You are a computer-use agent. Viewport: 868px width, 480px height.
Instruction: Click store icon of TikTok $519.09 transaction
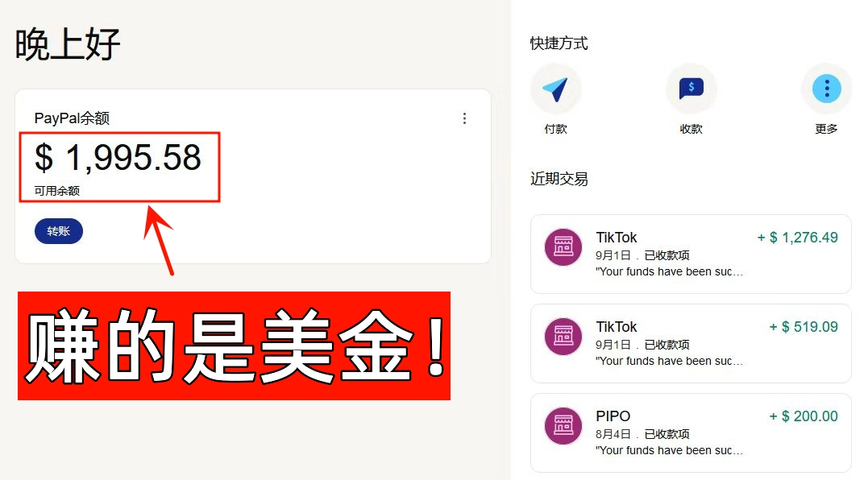[x=563, y=336]
